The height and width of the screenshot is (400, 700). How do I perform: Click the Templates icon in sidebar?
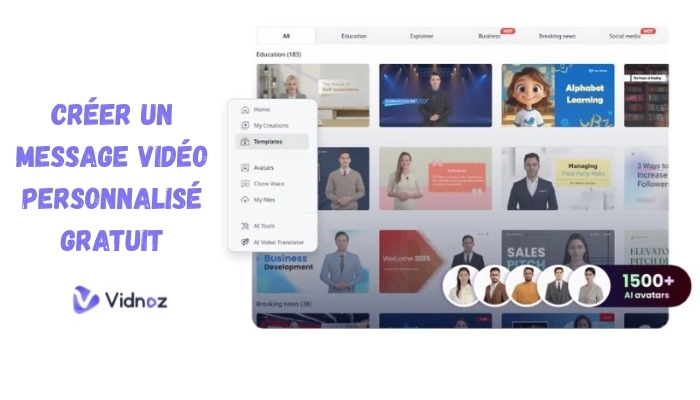click(245, 142)
